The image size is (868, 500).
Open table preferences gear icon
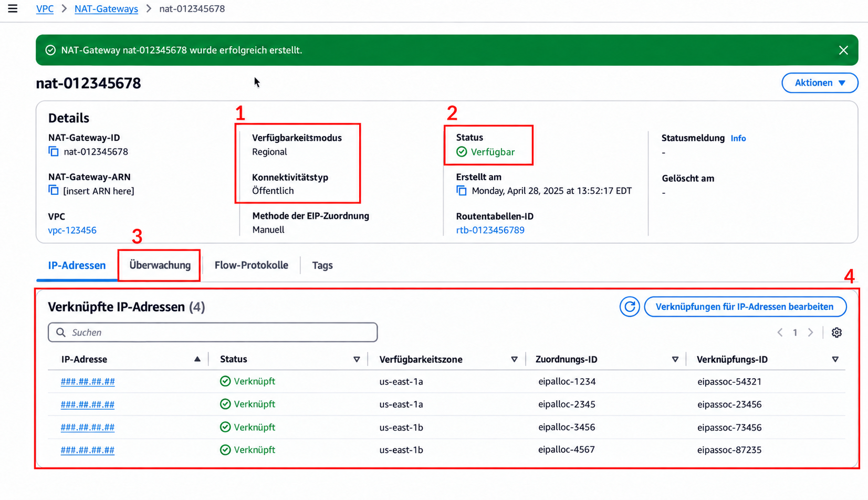point(837,332)
